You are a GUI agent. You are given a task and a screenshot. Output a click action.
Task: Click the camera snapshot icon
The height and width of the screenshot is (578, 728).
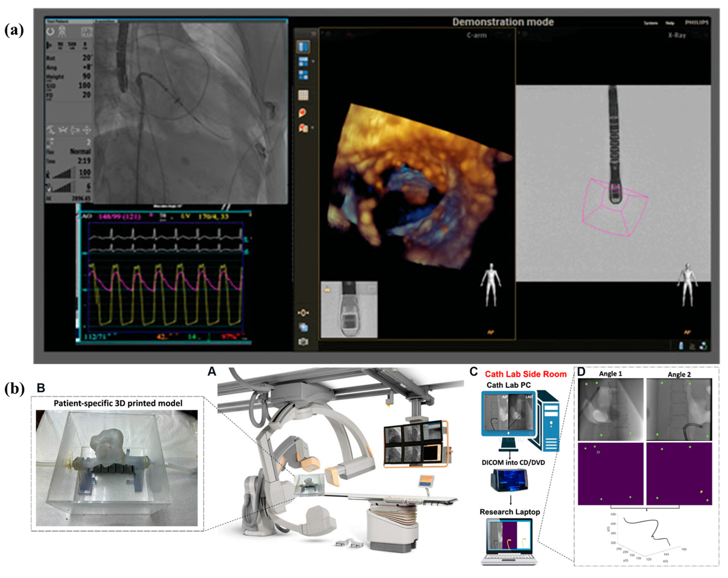[303, 342]
